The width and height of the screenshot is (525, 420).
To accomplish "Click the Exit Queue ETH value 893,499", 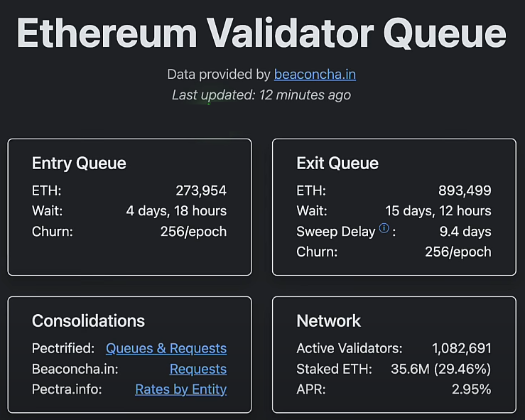I will coord(465,190).
